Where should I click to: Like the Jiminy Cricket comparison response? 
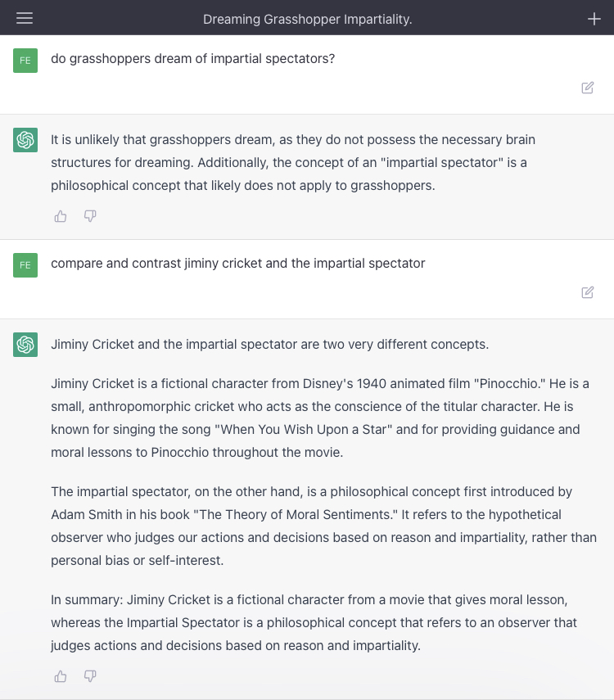(61, 676)
